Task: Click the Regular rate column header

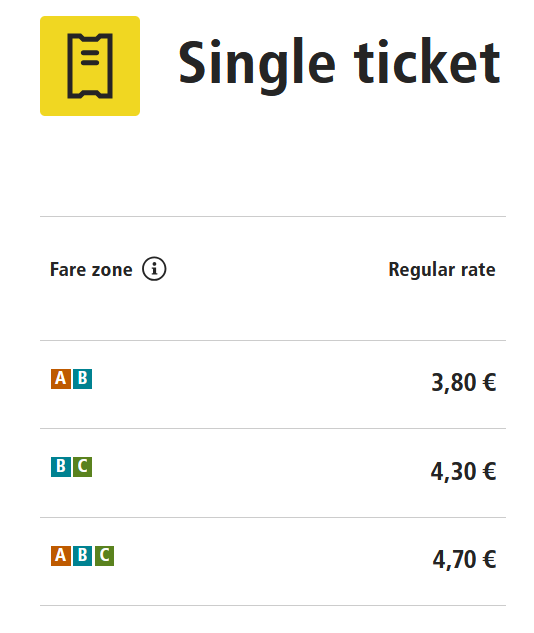Action: pyautogui.click(x=442, y=270)
